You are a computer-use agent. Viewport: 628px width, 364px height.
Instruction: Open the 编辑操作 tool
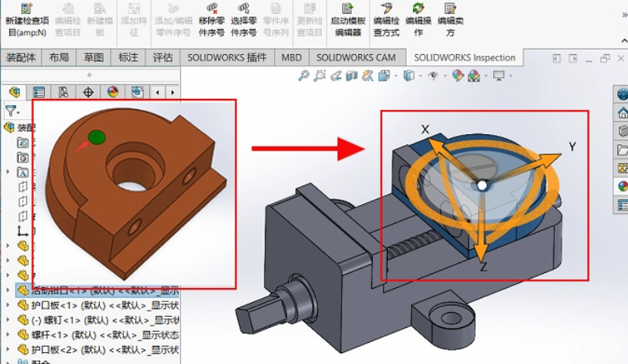[418, 20]
